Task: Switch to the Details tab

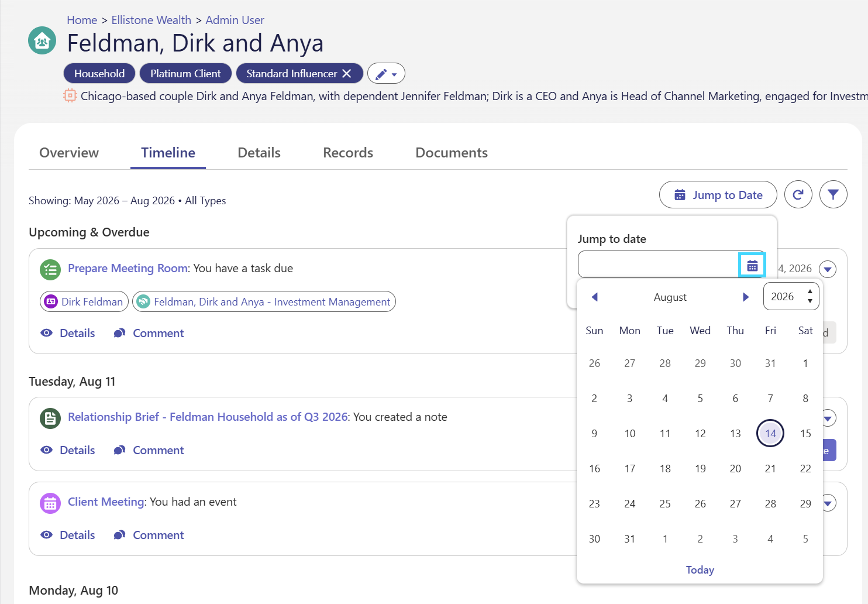Action: click(259, 153)
